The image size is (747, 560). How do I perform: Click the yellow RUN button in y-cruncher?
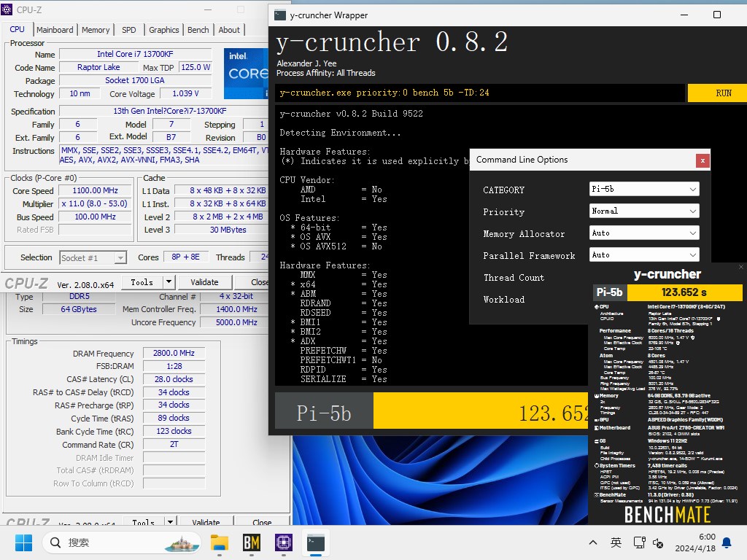[717, 93]
